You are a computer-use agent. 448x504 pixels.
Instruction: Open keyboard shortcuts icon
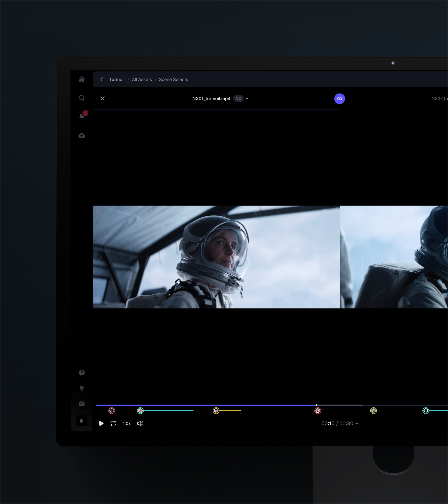82,404
